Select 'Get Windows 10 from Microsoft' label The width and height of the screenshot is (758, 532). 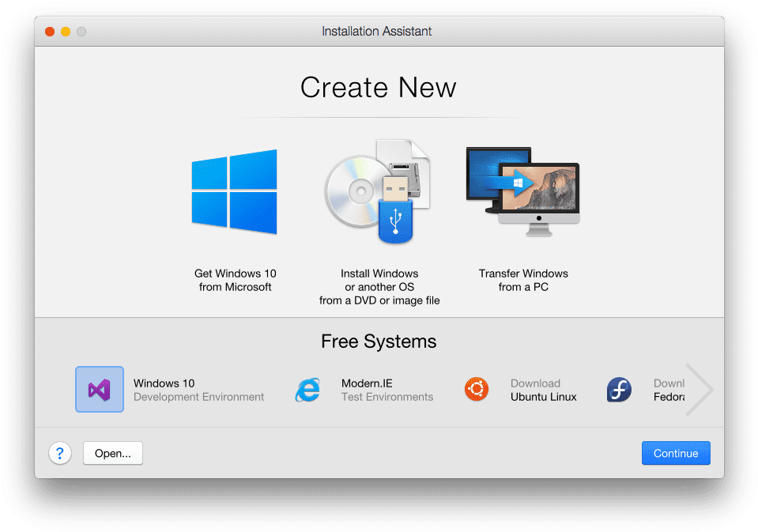[235, 280]
